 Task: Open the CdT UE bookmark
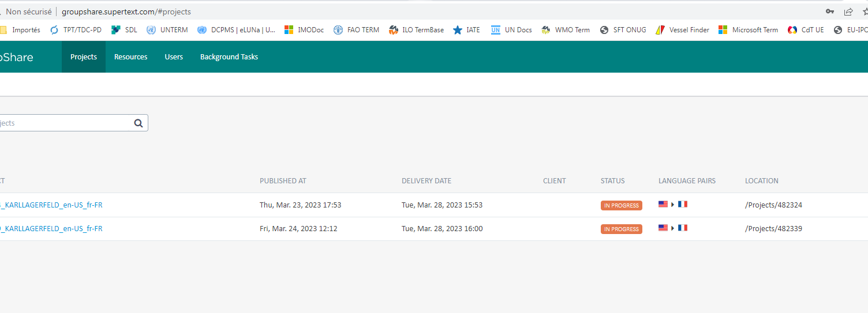pos(806,30)
